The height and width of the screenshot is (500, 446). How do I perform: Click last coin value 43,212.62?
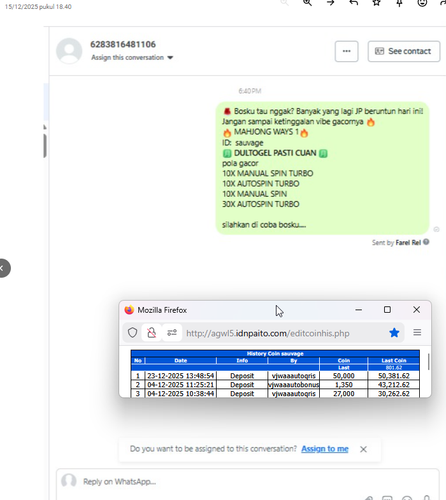coord(394,385)
